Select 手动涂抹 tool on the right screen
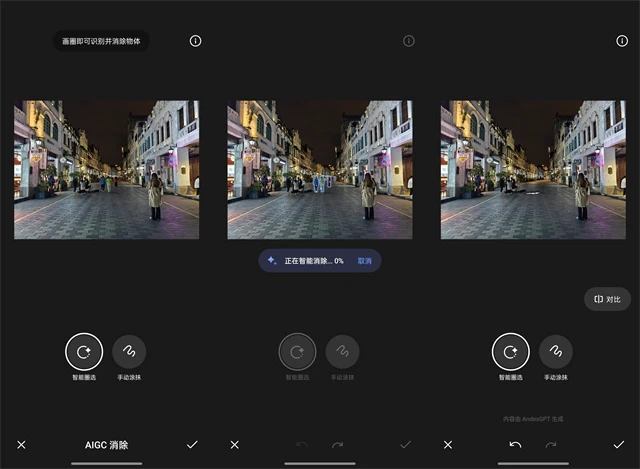 click(x=556, y=351)
